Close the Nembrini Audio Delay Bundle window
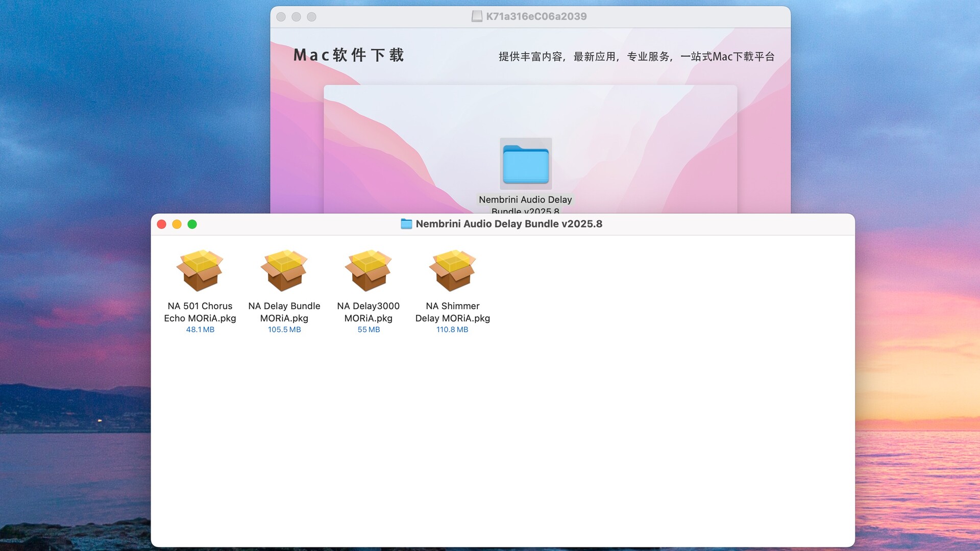This screenshot has width=980, height=551. coord(162,224)
